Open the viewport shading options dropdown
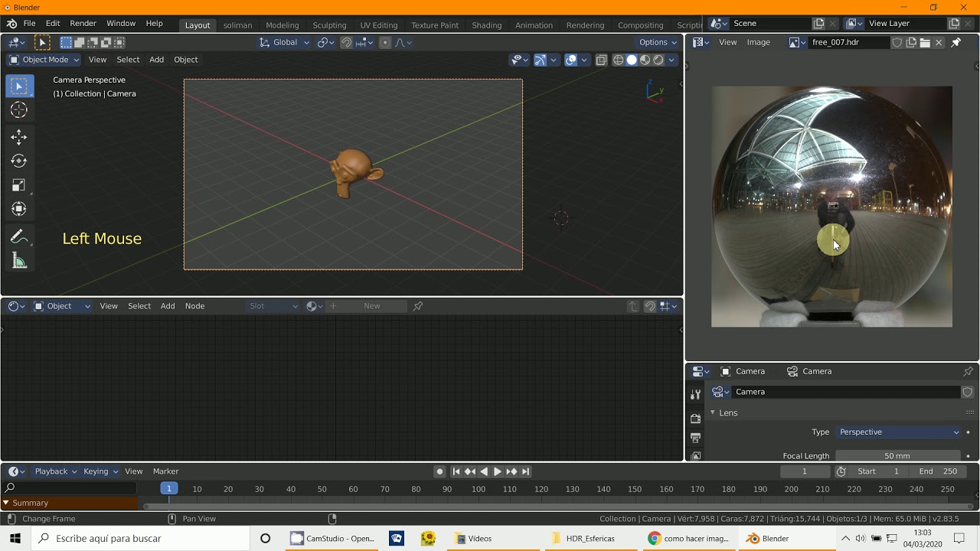The height and width of the screenshot is (551, 980). click(671, 60)
